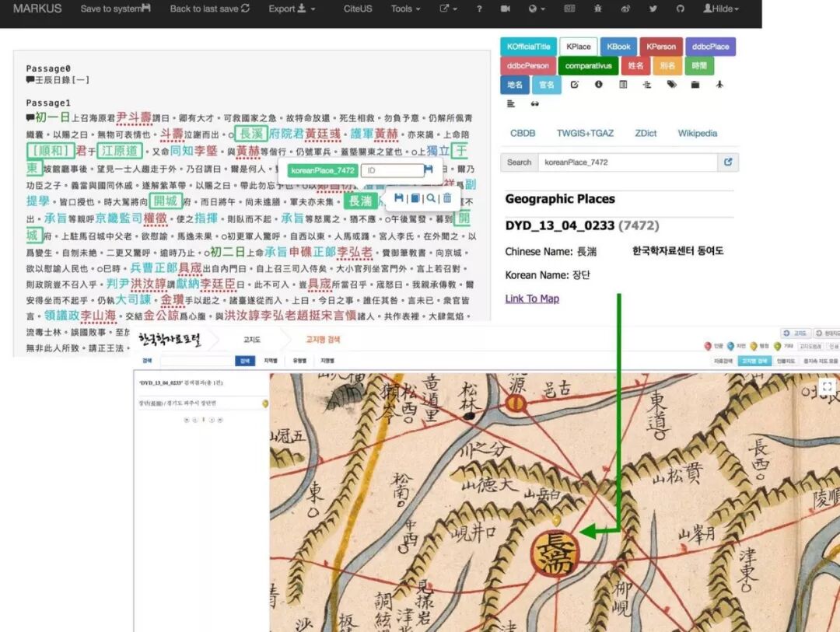Open the Twitter icon in navbar

pyautogui.click(x=653, y=9)
